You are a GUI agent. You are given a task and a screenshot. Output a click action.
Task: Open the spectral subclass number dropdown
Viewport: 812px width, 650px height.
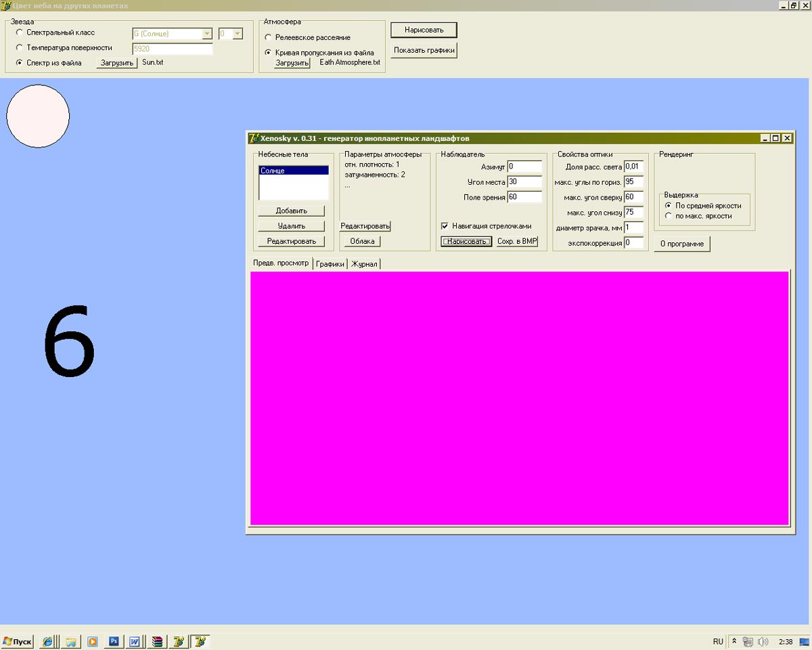click(x=238, y=34)
